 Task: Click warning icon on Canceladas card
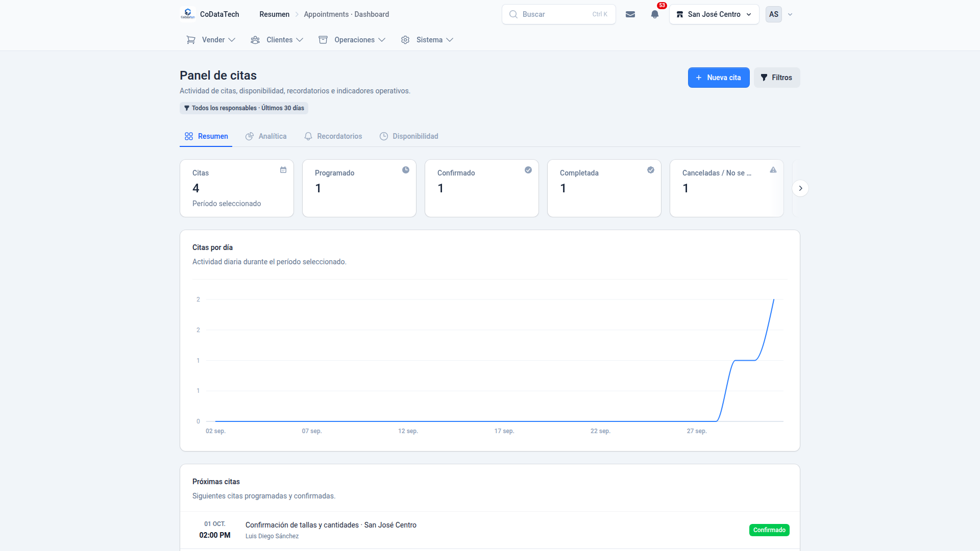773,170
